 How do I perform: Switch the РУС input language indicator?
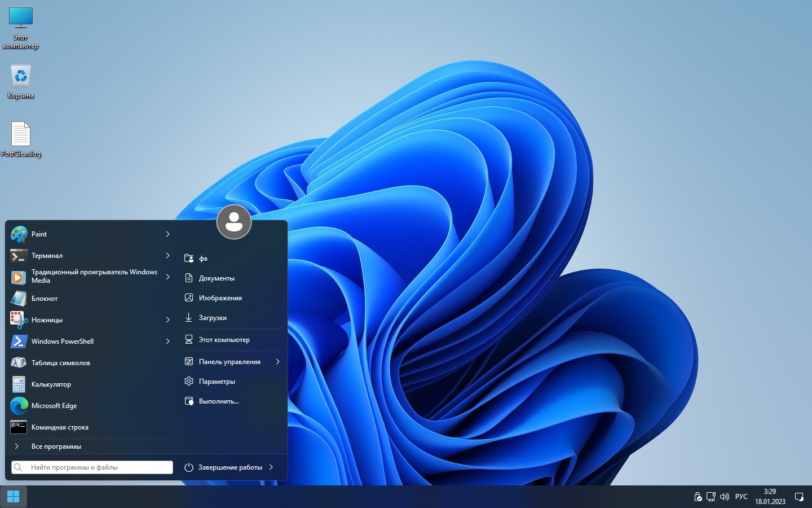point(742,497)
